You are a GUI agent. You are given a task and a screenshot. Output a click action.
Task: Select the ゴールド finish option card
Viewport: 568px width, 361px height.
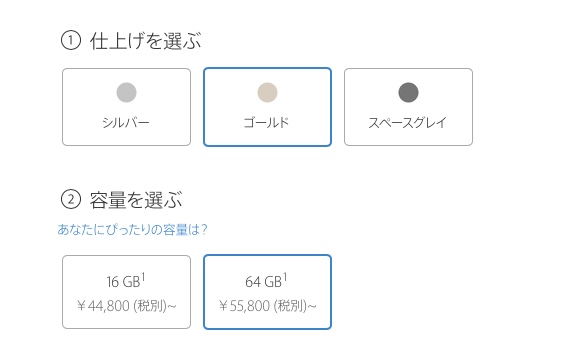(x=267, y=107)
